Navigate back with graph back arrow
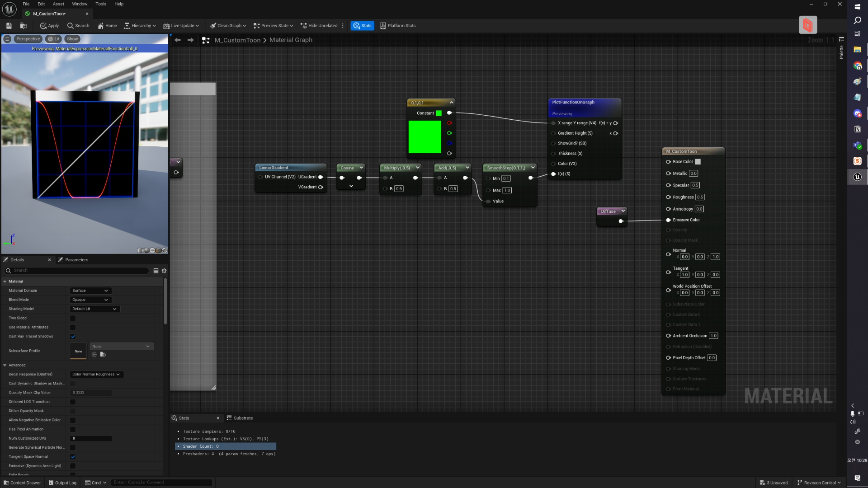Image resolution: width=868 pixels, height=488 pixels. [x=178, y=40]
